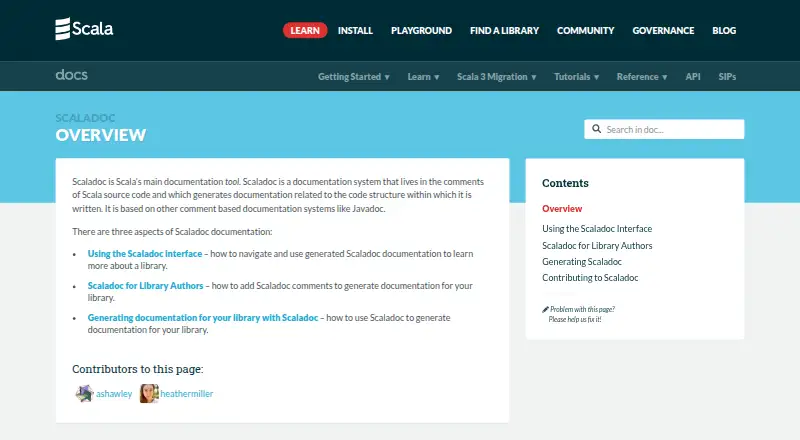800x440 pixels.
Task: Expand the Learn docs dropdown
Action: coord(423,77)
